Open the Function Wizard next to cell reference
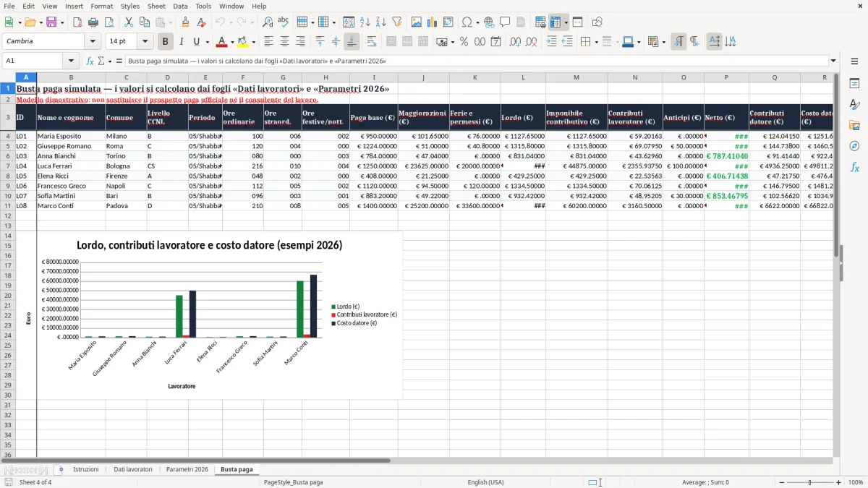 pyautogui.click(x=90, y=61)
